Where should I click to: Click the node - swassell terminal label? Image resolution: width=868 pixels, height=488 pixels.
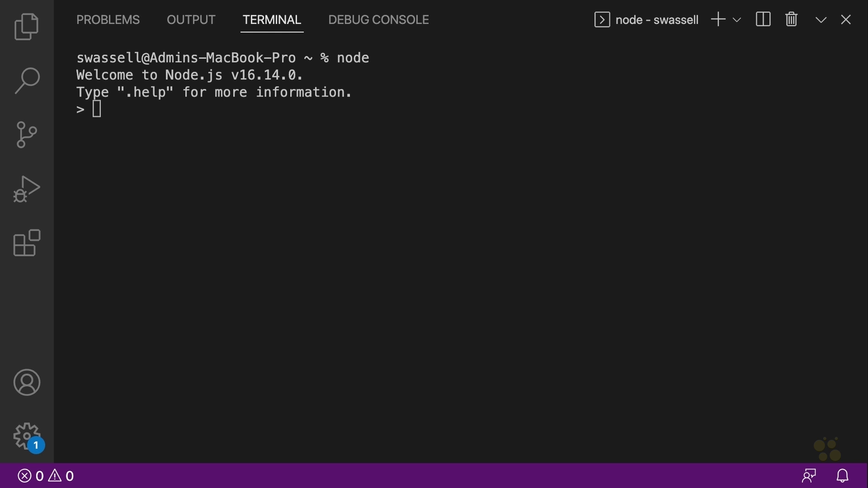646,20
